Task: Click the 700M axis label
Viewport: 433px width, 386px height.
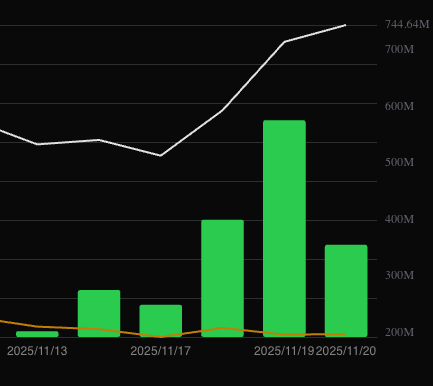Action: point(399,49)
